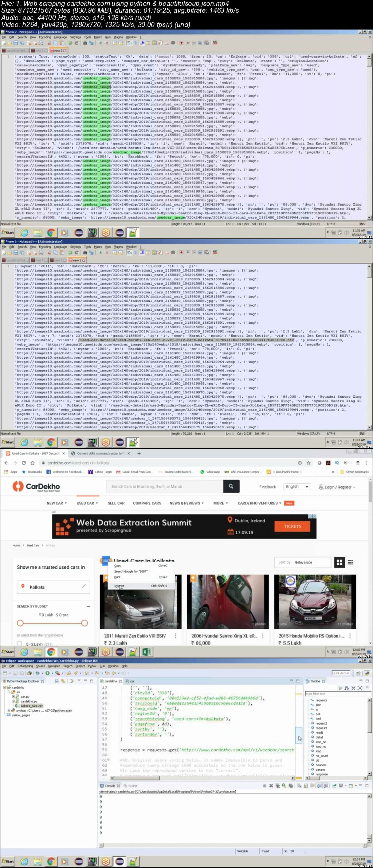
Task: Open Encoding menu in 'new 2' Notepad++ window
Action: [45, 37]
